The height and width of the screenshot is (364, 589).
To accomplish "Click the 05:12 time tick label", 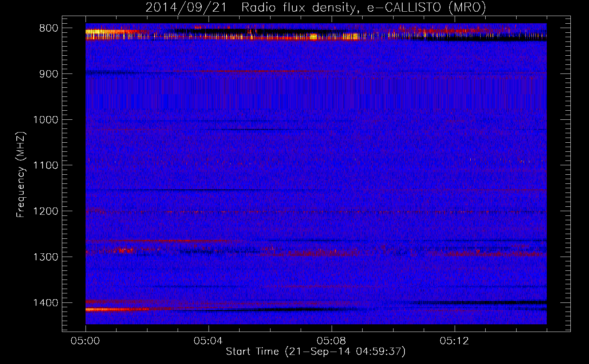I will click(x=455, y=341).
